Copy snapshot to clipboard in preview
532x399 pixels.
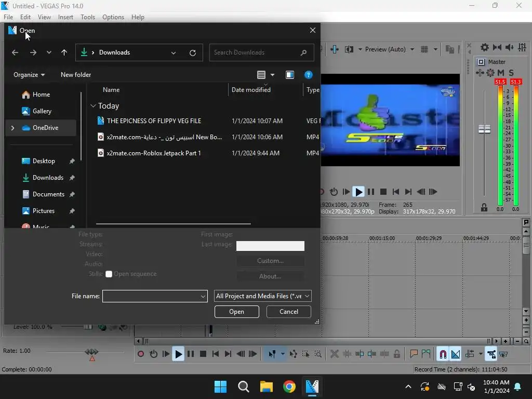(449, 49)
